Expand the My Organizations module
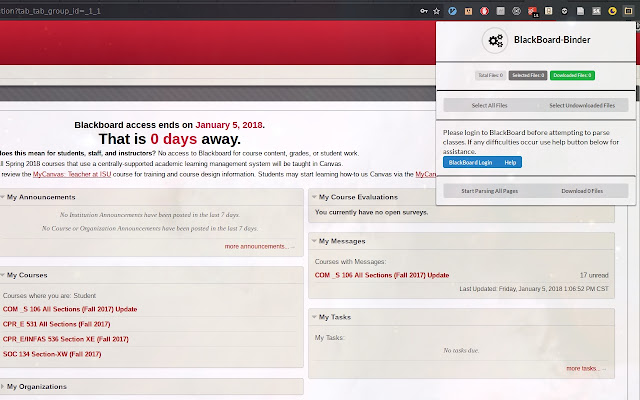Viewport: 640px width, 400px height. [x=2, y=387]
